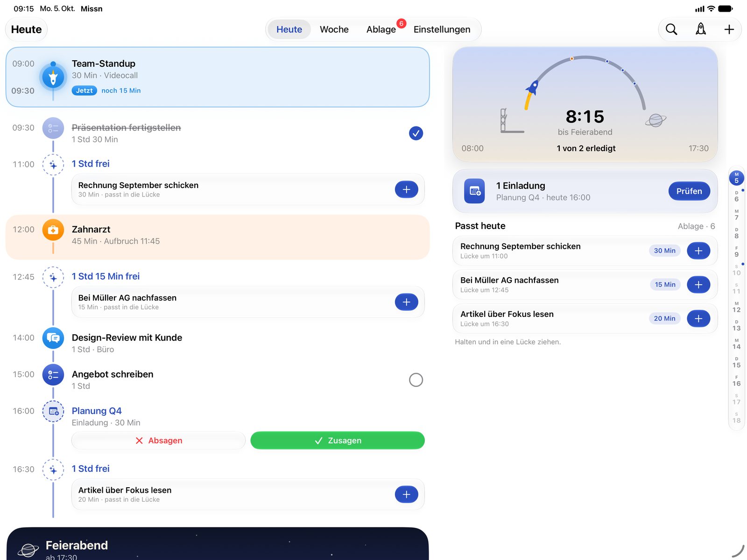The width and height of the screenshot is (747, 560).
Task: Tap the Feierabend planet icon
Action: click(28, 550)
